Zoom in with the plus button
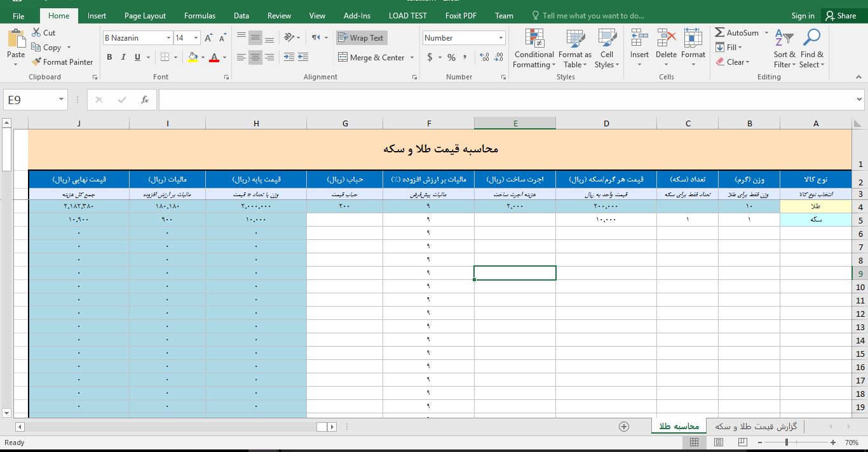868x452 pixels. [833, 442]
